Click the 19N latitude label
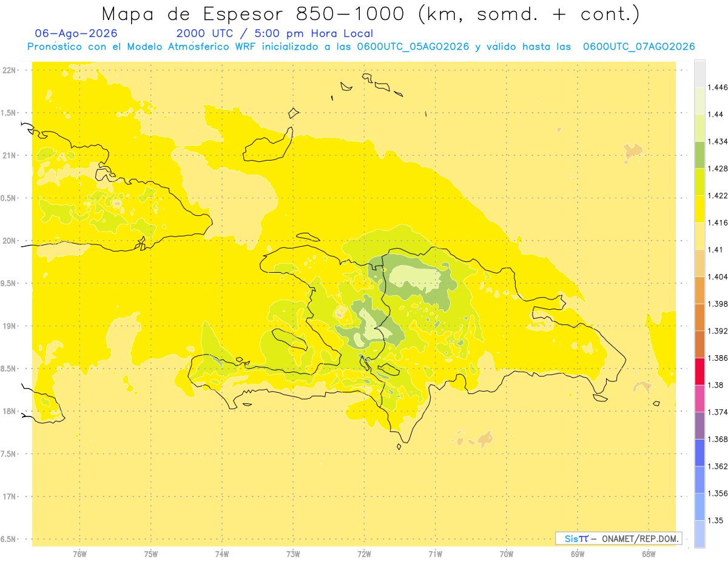728x562 pixels. coord(10,326)
